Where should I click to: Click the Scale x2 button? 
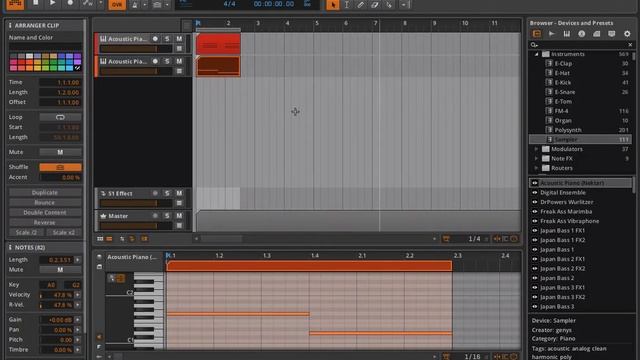pyautogui.click(x=64, y=232)
